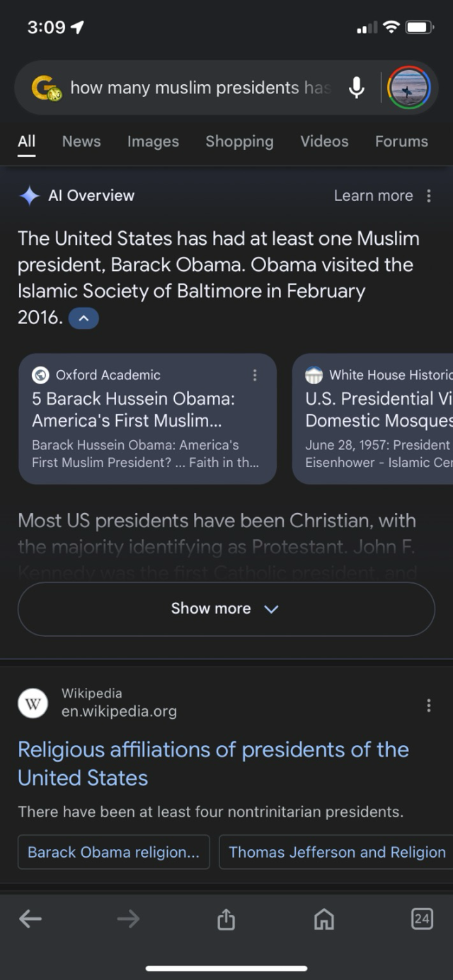The width and height of the screenshot is (453, 980).
Task: Open the tab switcher showing 24 tabs
Action: click(421, 918)
